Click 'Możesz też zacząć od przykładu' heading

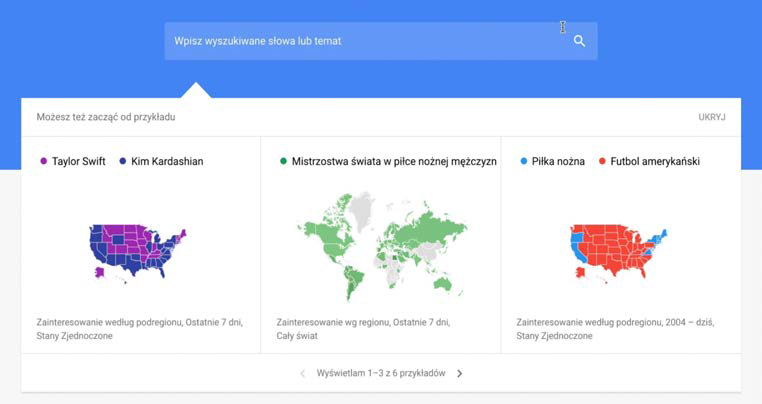tap(106, 117)
